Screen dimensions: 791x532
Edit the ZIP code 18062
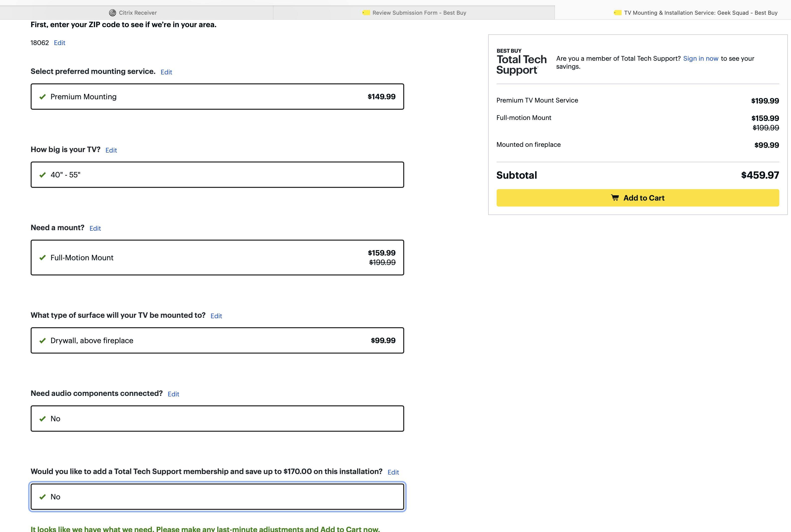pyautogui.click(x=60, y=43)
